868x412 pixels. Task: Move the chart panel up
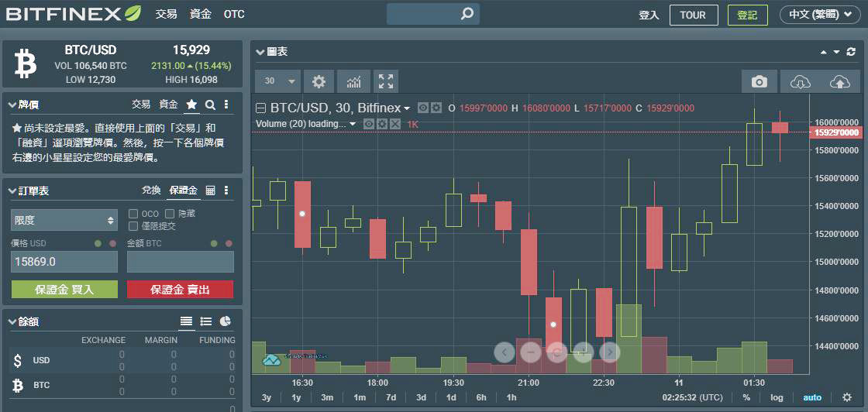point(823,52)
